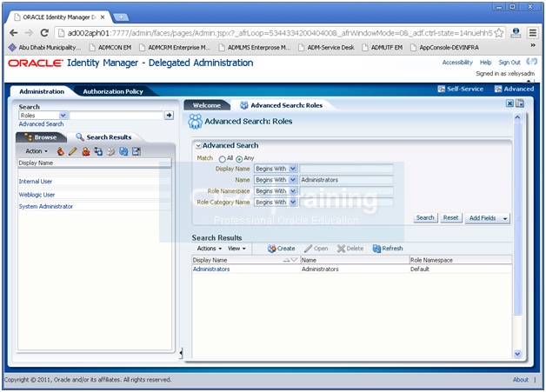546x392 pixels.
Task: Click the icon between delete and greyed users
Action: (98, 151)
